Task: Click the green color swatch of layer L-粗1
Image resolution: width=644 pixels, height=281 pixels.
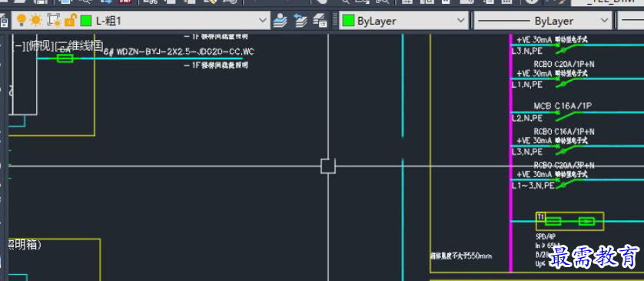Action: point(86,21)
